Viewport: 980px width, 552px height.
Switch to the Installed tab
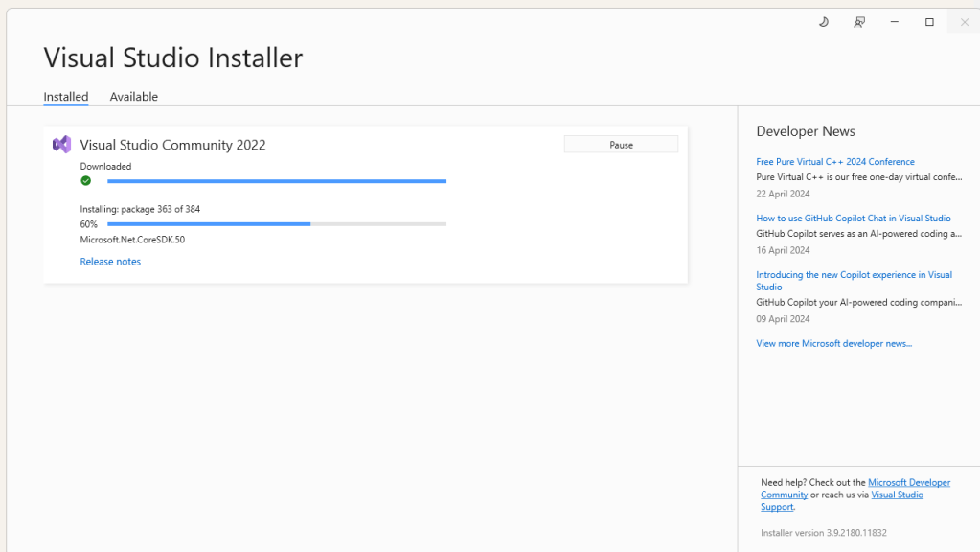coord(66,96)
